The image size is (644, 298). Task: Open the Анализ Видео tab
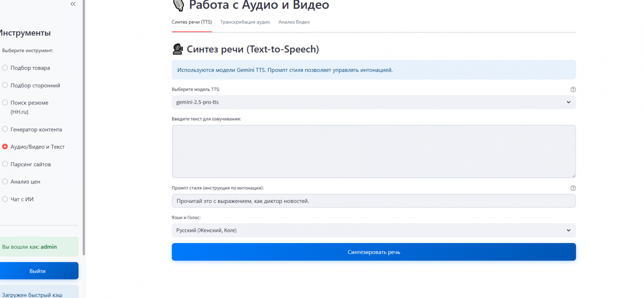coord(294,22)
